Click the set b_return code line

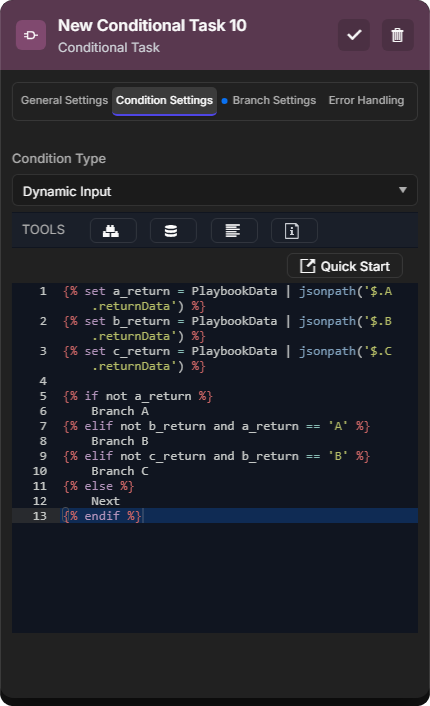coord(227,329)
